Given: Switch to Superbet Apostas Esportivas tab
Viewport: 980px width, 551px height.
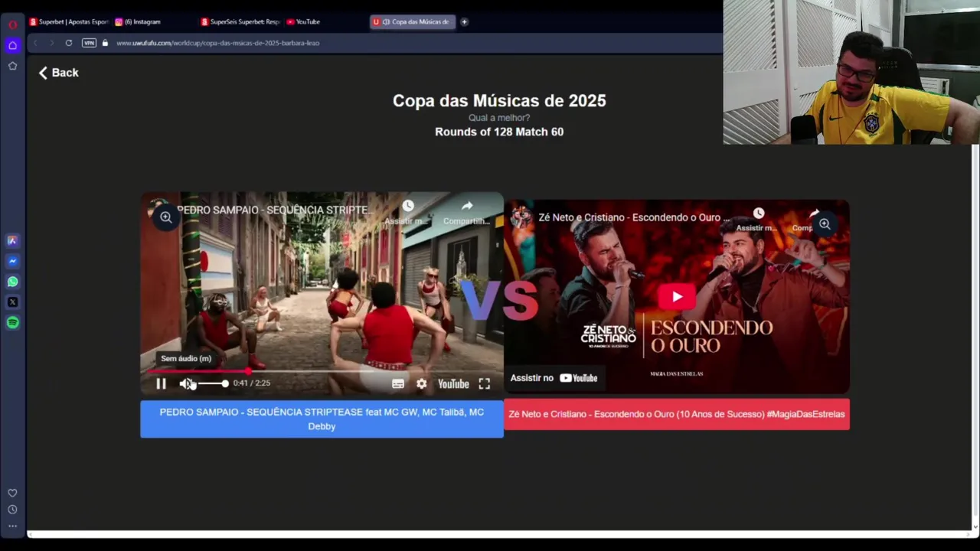Looking at the screenshot, I should pyautogui.click(x=69, y=21).
